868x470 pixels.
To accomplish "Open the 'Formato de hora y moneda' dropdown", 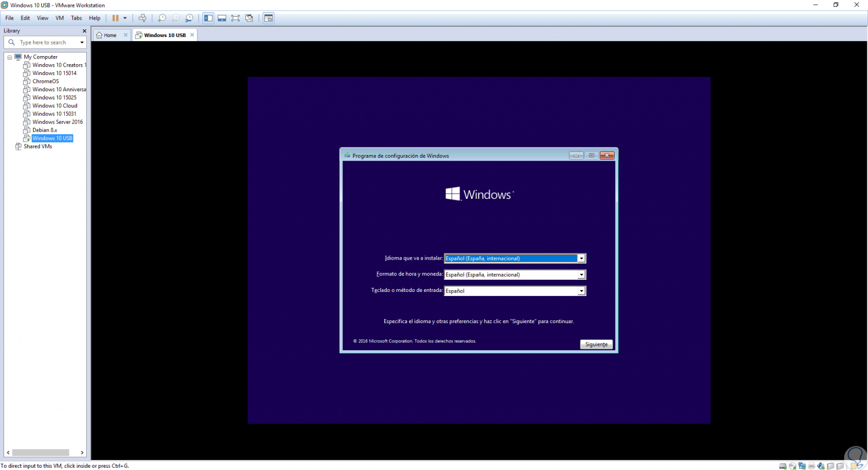I will (581, 275).
